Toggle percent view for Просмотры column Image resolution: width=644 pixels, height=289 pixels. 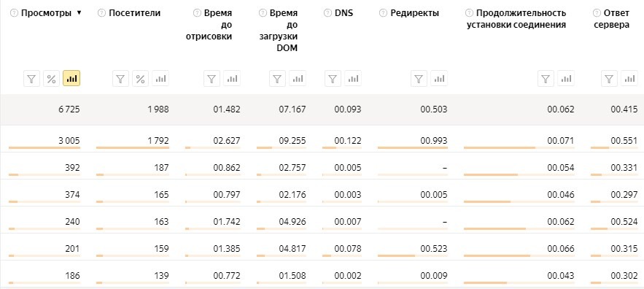pos(51,79)
